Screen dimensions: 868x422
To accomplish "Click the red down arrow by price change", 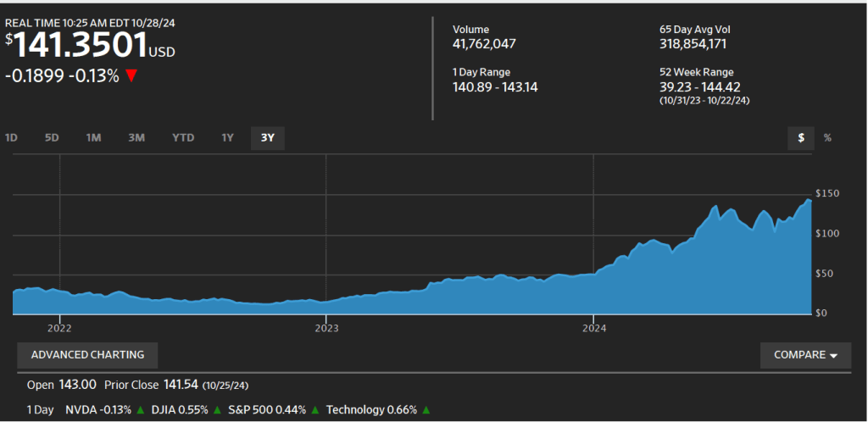I will [x=131, y=75].
